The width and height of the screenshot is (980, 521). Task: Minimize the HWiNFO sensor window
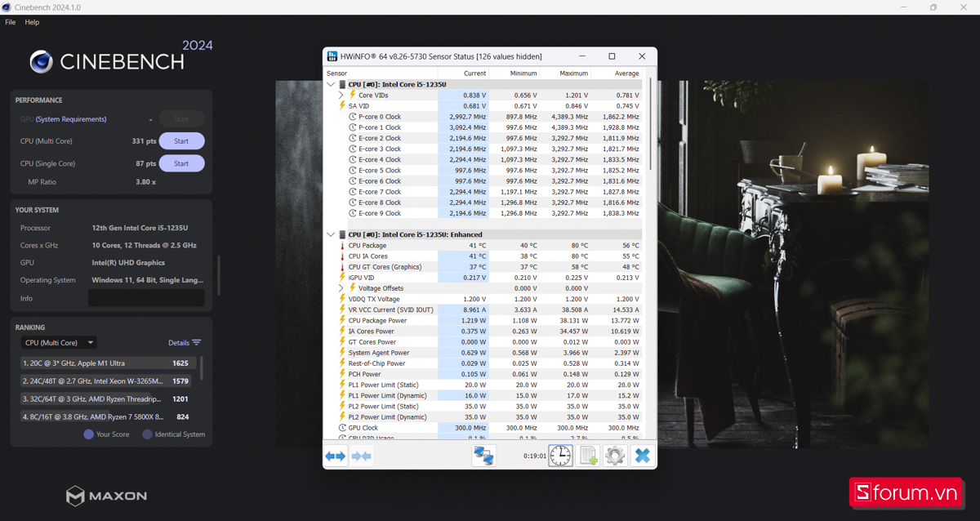(582, 56)
